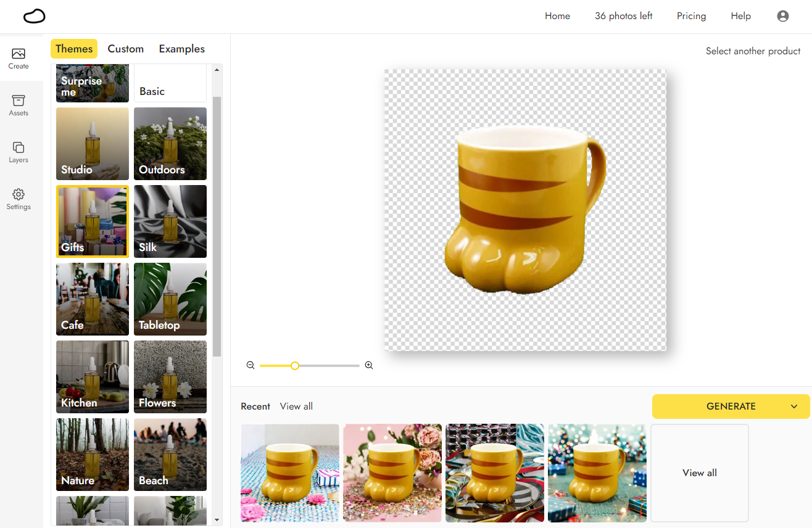Viewport: 812px width, 528px height.
Task: Click the Recent label
Action: [x=255, y=406]
